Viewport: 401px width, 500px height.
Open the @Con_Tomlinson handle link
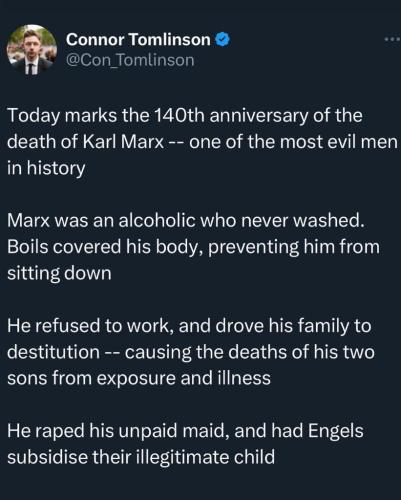click(x=130, y=60)
